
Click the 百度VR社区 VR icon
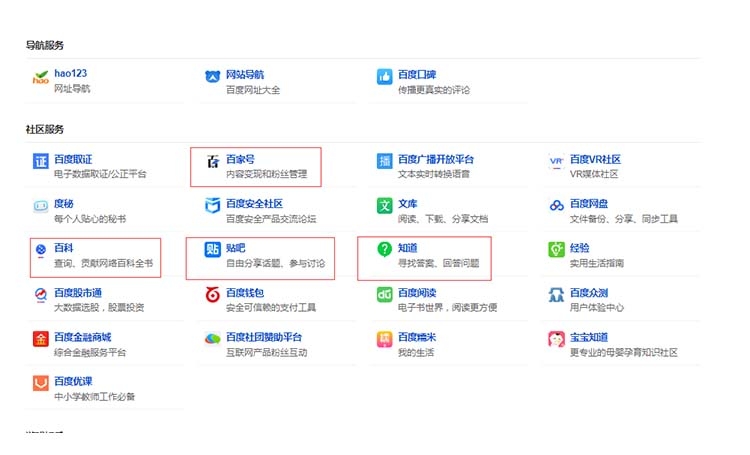click(x=556, y=161)
